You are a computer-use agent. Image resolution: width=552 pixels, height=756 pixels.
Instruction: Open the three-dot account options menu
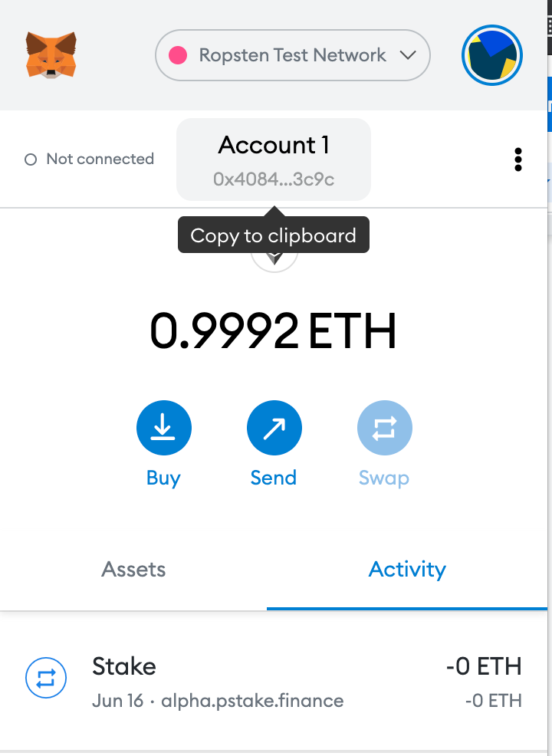pyautogui.click(x=518, y=159)
